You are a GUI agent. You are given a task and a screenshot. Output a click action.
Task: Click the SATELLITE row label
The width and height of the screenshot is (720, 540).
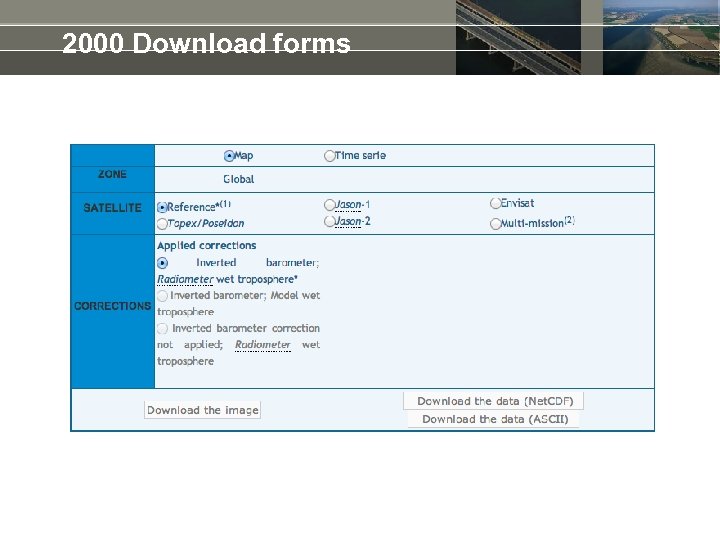112,208
